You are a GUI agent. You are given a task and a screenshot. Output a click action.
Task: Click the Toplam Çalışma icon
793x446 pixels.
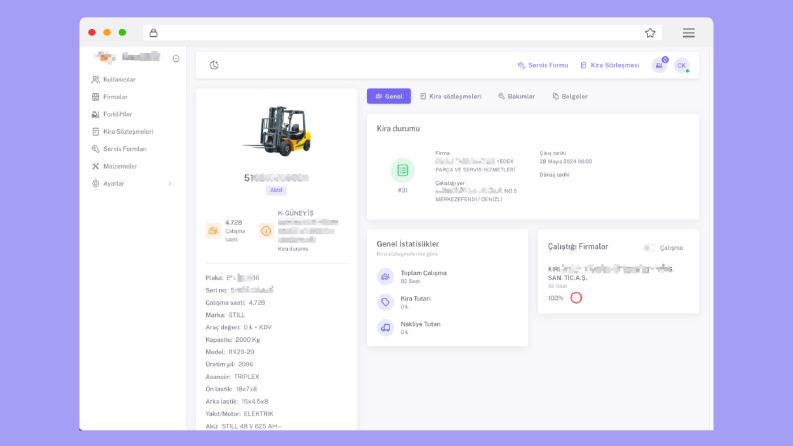coord(385,277)
